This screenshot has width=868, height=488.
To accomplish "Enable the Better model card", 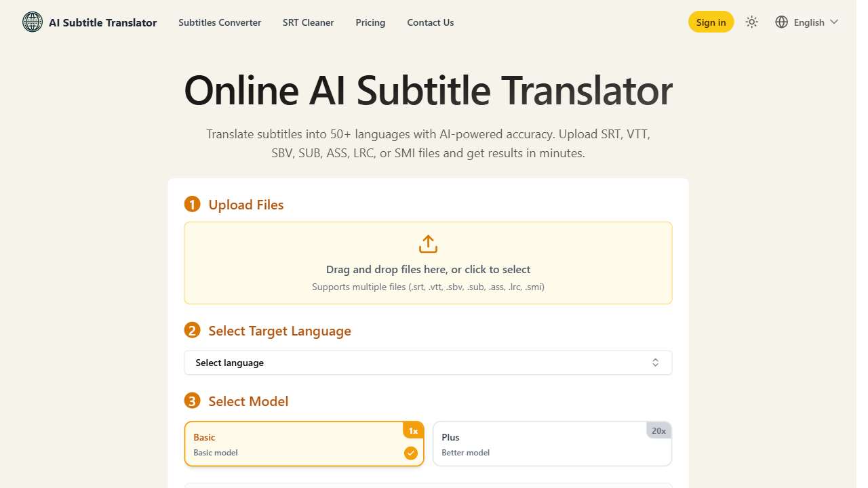I will click(x=552, y=443).
